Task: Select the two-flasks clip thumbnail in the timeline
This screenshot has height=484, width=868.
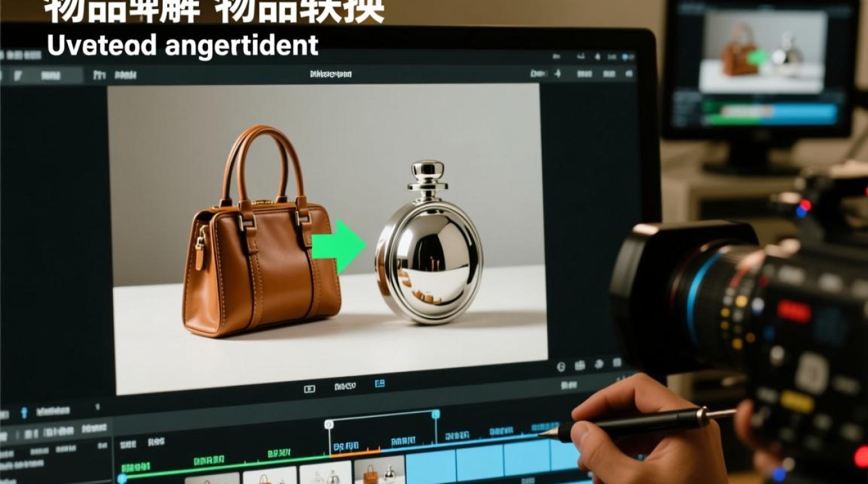Action: [x=325, y=473]
